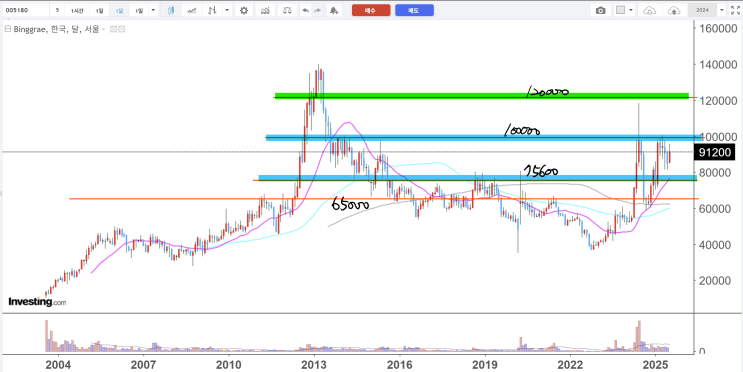Click the 2004 time axis label

58,365
